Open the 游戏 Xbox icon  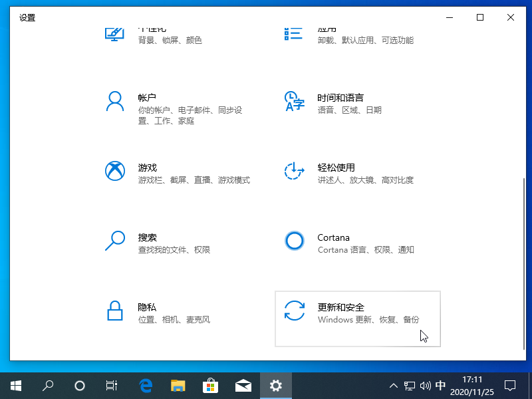point(115,171)
